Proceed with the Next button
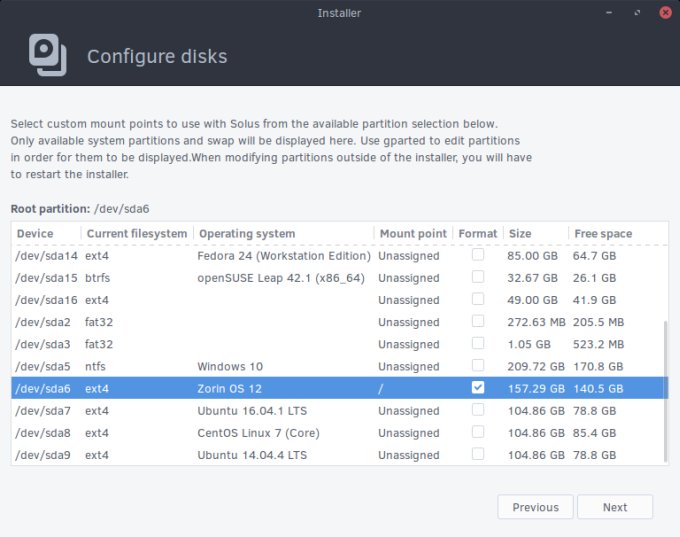 [615, 507]
